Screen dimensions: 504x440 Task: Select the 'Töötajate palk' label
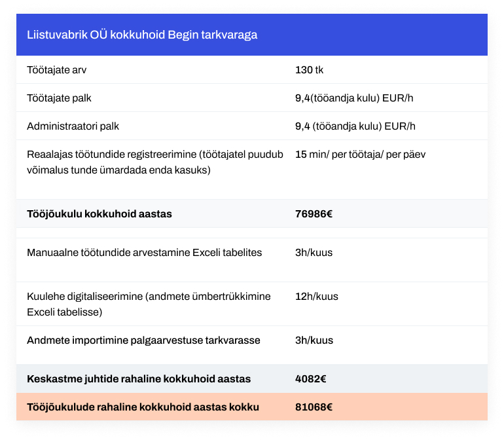tap(59, 98)
